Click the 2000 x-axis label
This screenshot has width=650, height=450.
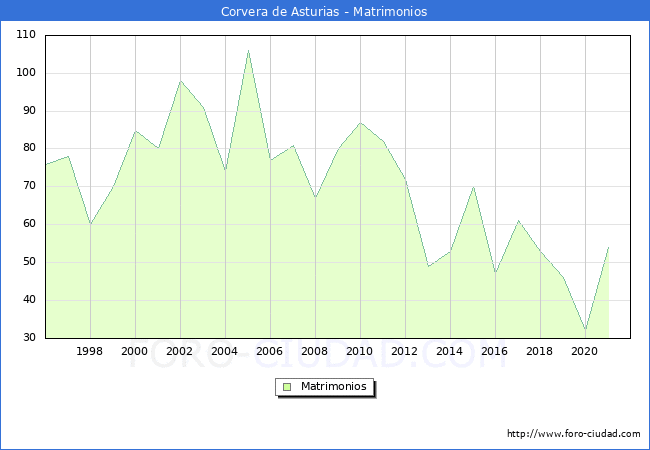tap(134, 351)
